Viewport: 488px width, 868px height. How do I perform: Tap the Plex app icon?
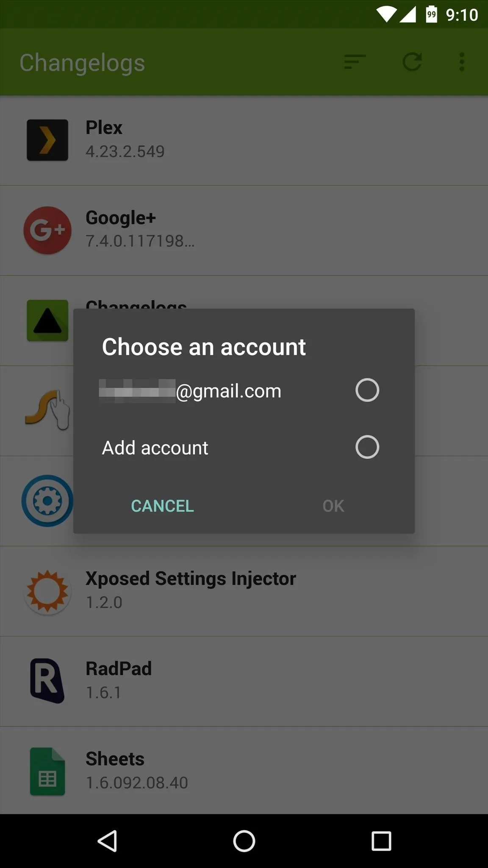[x=47, y=140]
